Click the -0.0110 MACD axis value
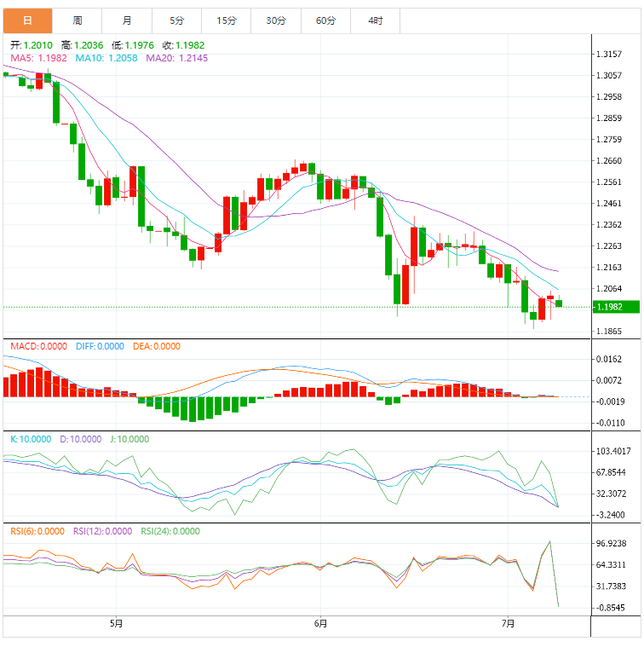644x647 pixels. coord(610,423)
